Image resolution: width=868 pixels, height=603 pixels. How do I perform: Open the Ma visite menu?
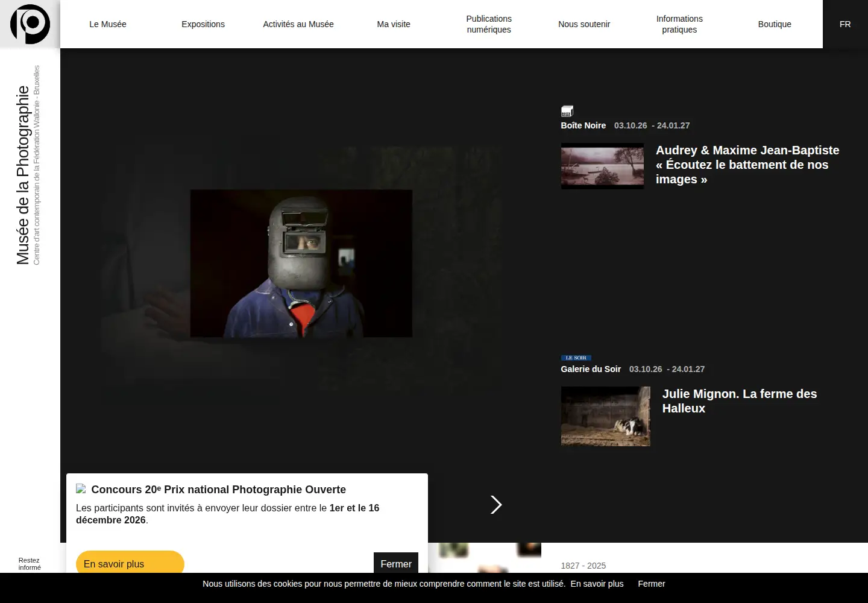[x=394, y=24]
